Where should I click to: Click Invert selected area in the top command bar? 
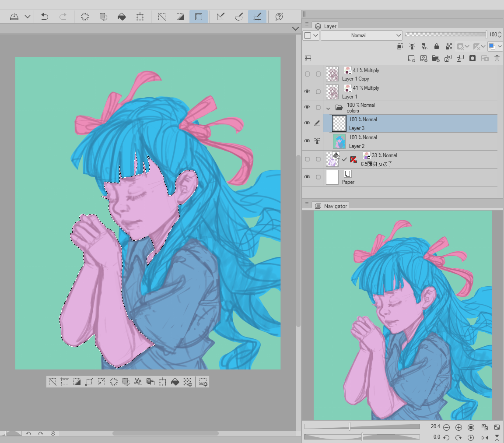tap(180, 17)
